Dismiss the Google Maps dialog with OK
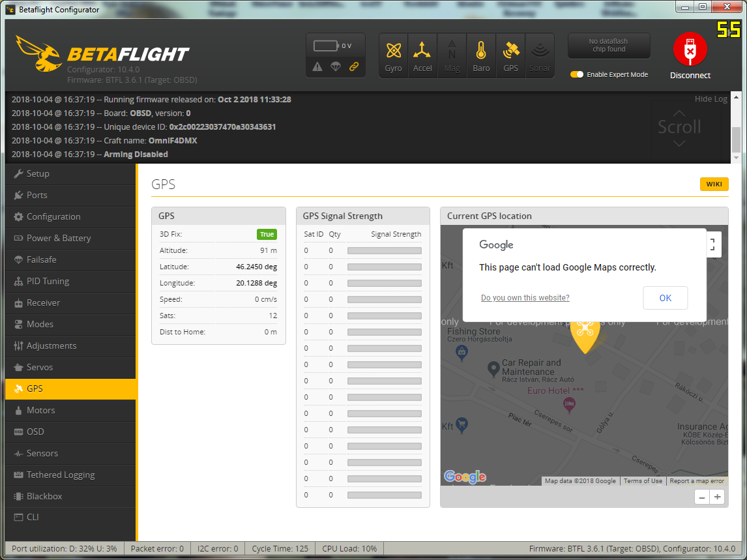Image resolution: width=747 pixels, height=560 pixels. pyautogui.click(x=666, y=297)
